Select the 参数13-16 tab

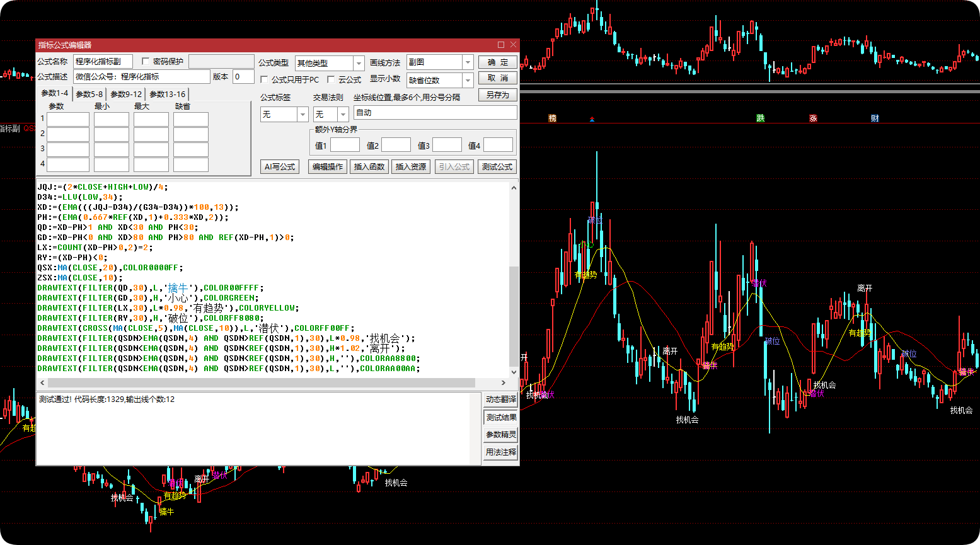(167, 94)
